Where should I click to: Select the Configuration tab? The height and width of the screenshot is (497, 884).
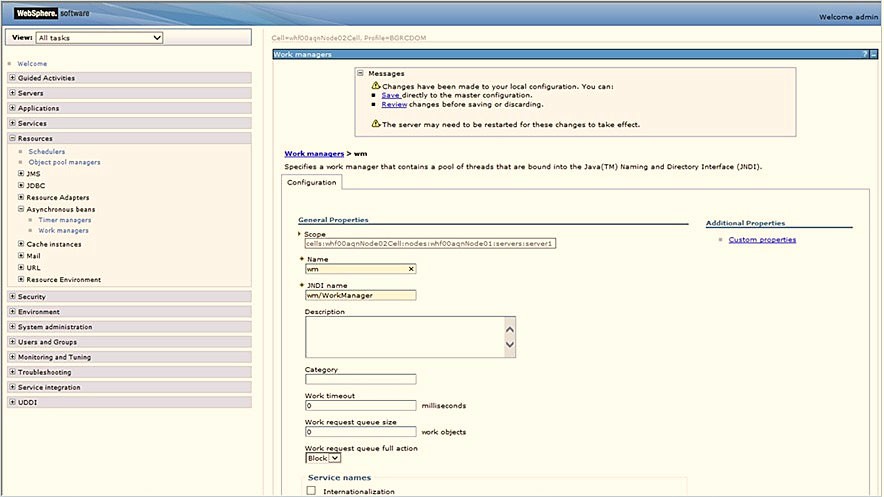click(312, 183)
